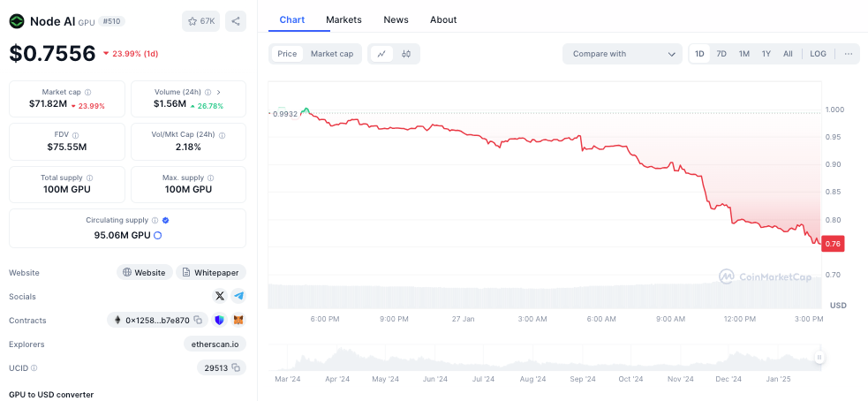
Task: Open the X (Twitter) social link
Action: pos(221,296)
